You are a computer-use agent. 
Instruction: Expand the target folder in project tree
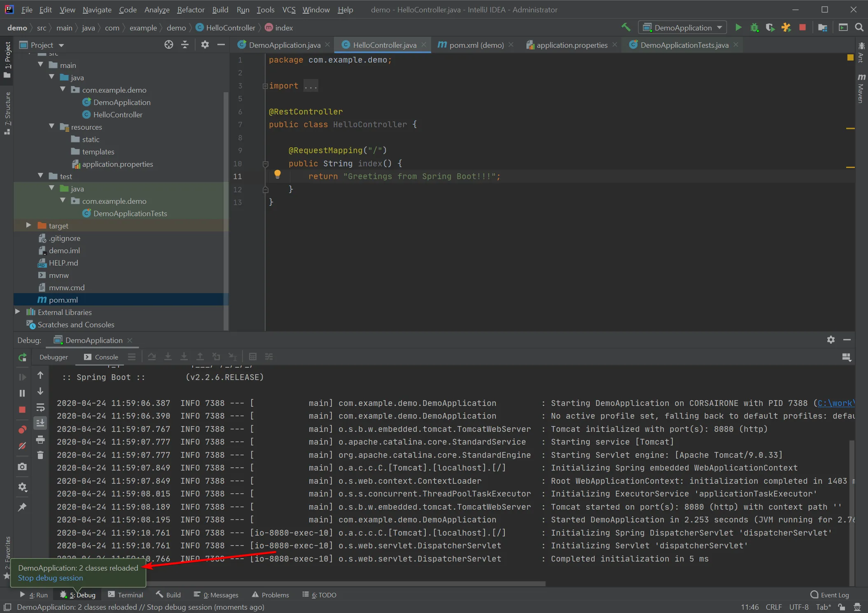(x=28, y=225)
